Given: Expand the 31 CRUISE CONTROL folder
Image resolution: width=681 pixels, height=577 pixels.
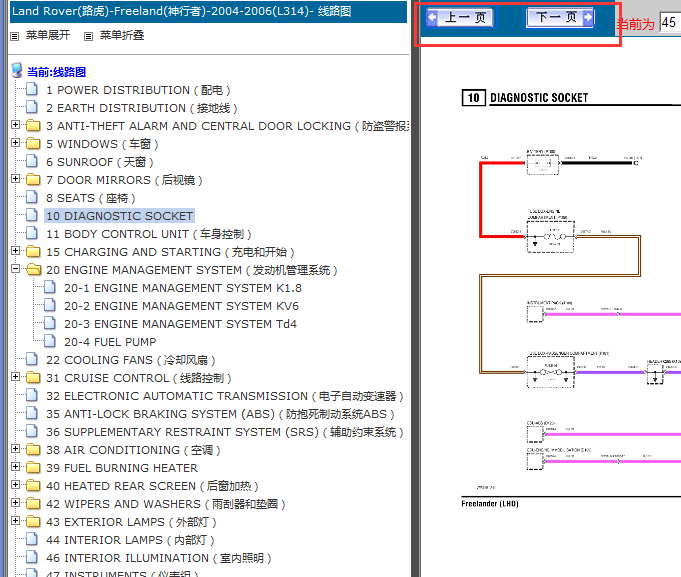Looking at the screenshot, I should 16,377.
